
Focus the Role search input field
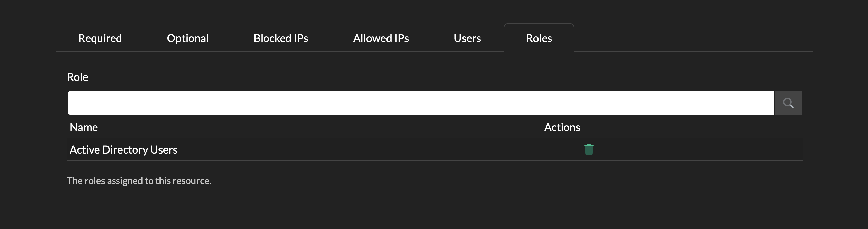click(420, 103)
